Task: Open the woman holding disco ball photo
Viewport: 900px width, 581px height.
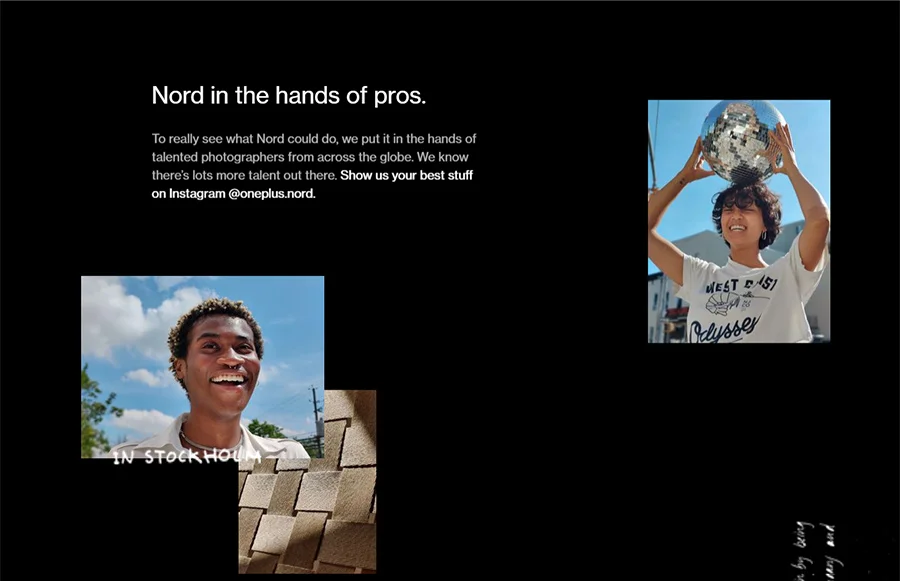Action: click(x=739, y=222)
